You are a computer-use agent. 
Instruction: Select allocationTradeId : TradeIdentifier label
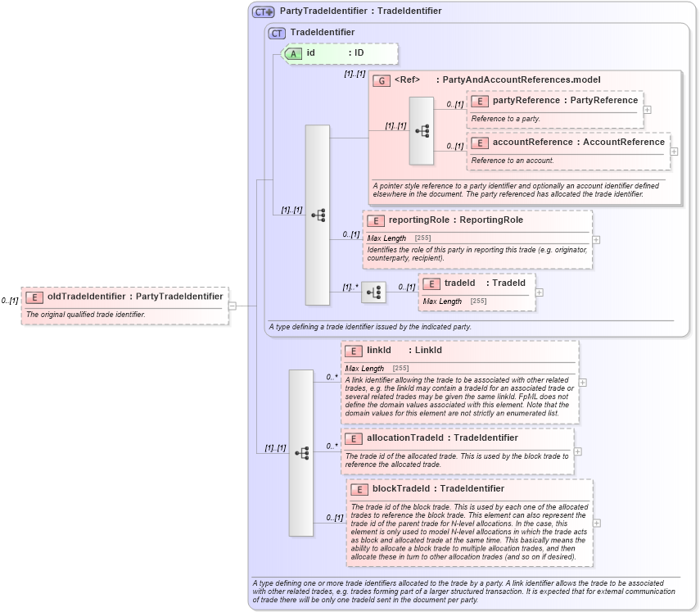point(442,437)
